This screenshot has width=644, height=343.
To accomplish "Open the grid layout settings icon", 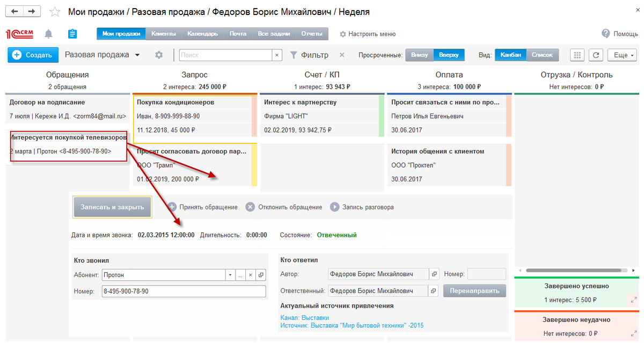I will tap(577, 55).
